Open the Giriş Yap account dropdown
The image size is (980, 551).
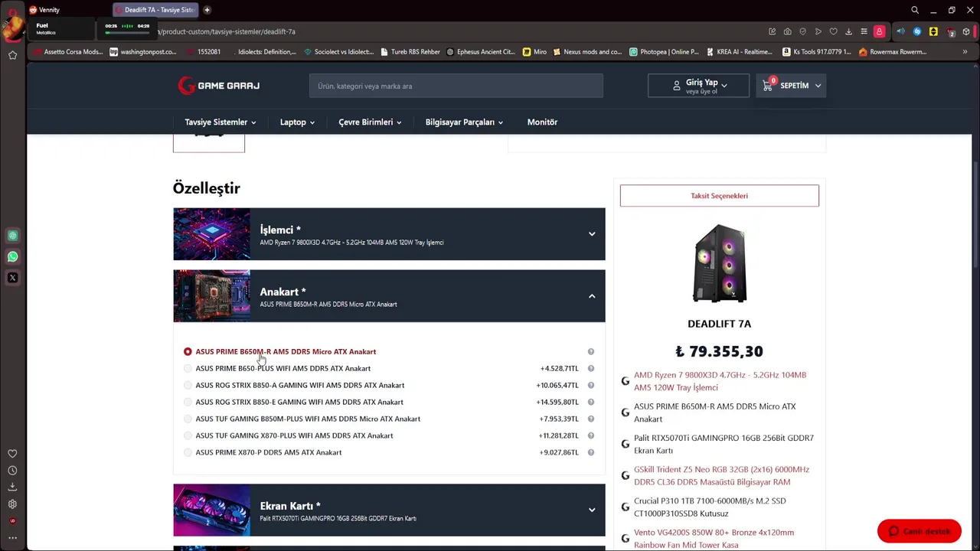[x=698, y=86]
